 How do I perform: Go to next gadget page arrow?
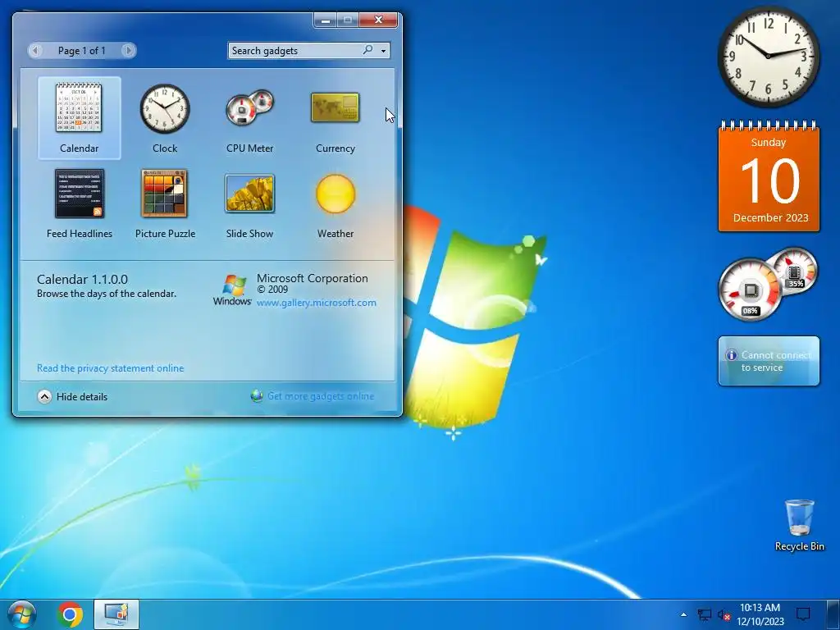128,50
